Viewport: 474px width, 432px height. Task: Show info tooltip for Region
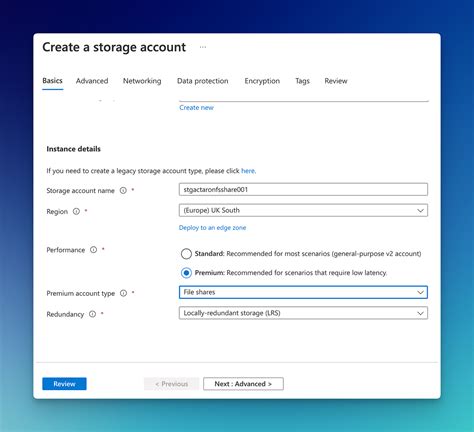pos(76,211)
